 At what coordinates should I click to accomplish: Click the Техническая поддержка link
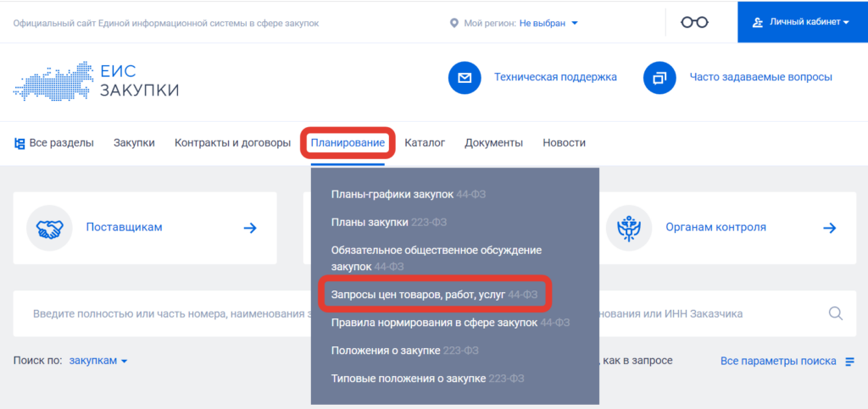coord(555,78)
